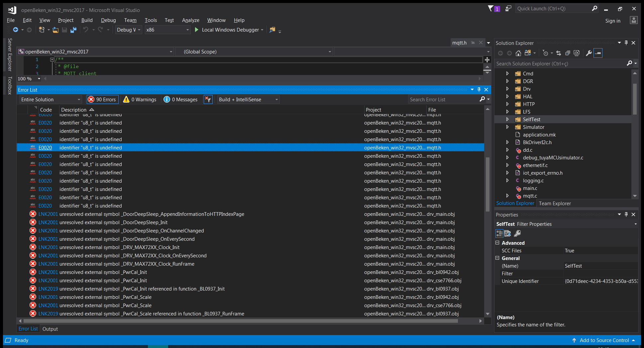
Task: Click the Save All icon in the toolbar
Action: pyautogui.click(x=73, y=30)
